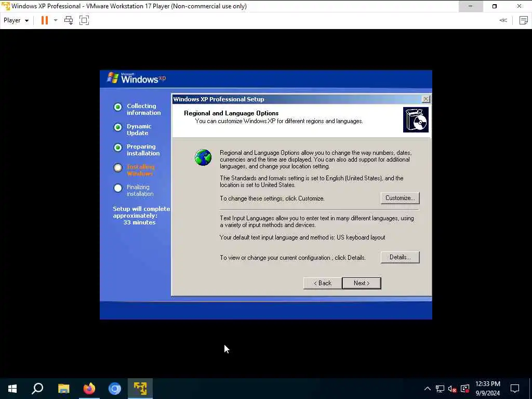
Task: Click the Finalizing installation step indicator
Action: [x=118, y=188]
